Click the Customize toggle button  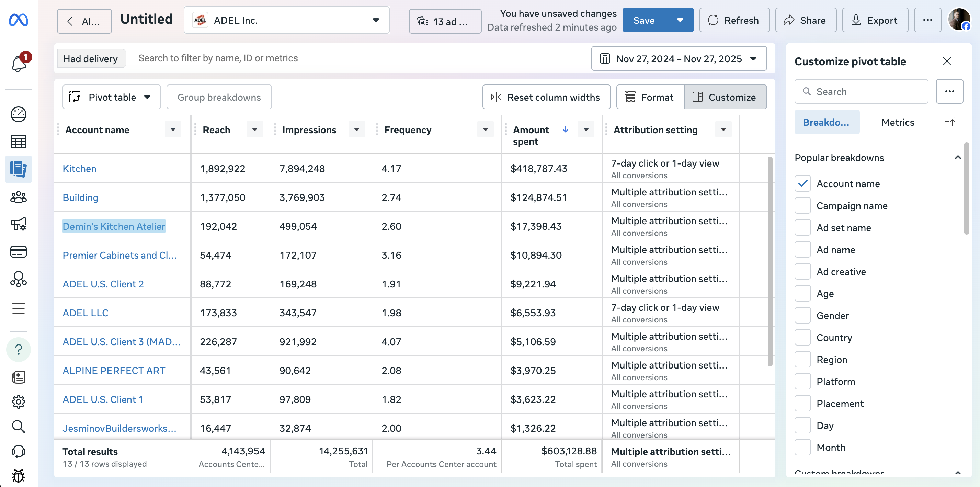click(725, 98)
